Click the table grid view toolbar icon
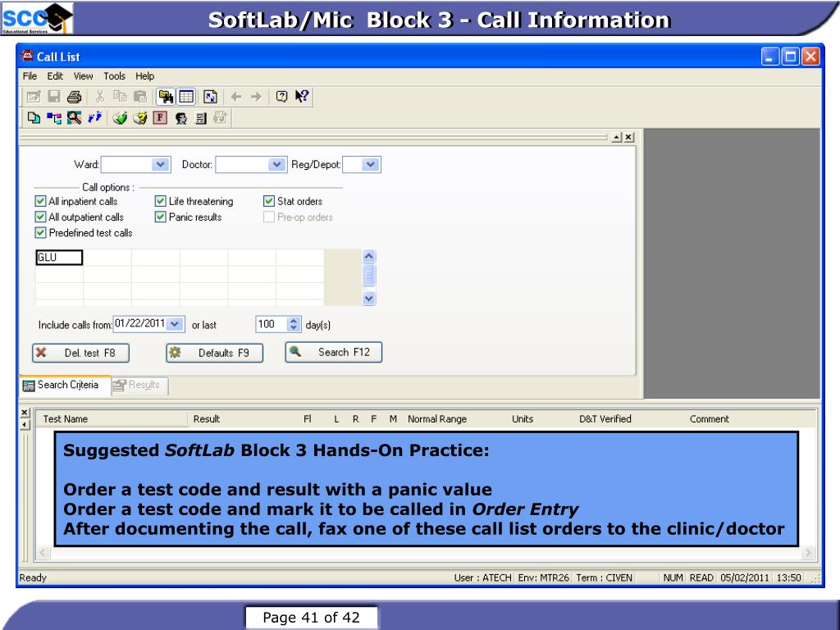Screen dimensions: 840x630 tap(186, 97)
